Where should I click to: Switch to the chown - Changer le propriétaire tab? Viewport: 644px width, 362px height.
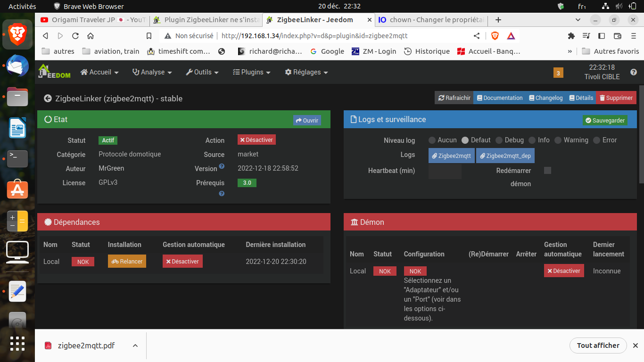point(431,20)
